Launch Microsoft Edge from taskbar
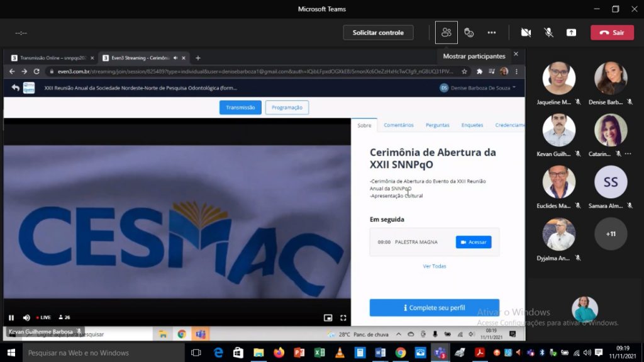The height and width of the screenshot is (362, 644). pos(218,353)
